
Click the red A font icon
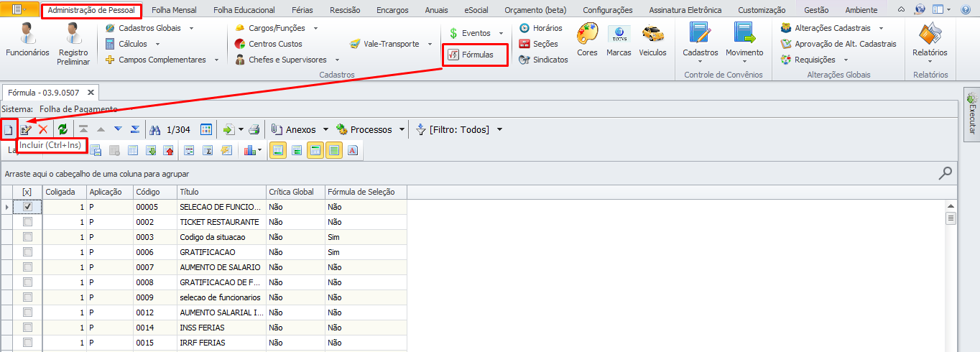tap(353, 150)
